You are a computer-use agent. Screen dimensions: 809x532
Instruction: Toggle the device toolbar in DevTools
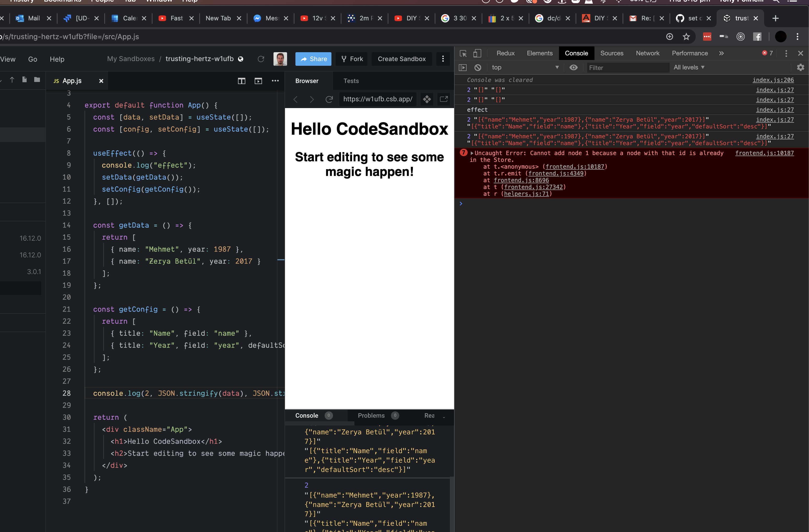click(x=478, y=53)
